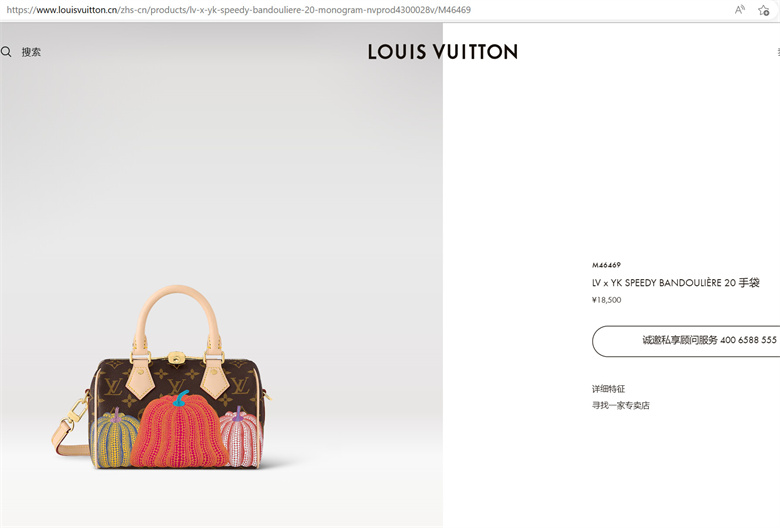Click the brass strap hook on the bag
The image size is (780, 528).
tap(77, 411)
